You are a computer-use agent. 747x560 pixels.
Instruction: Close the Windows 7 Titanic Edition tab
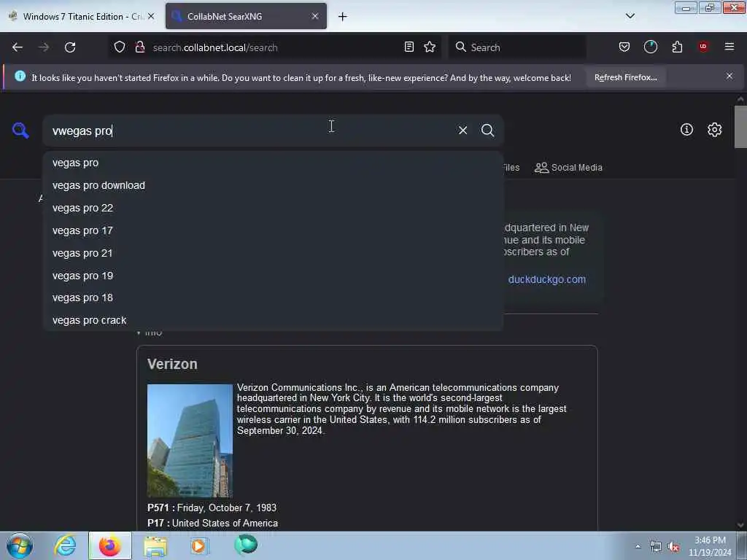151,16
